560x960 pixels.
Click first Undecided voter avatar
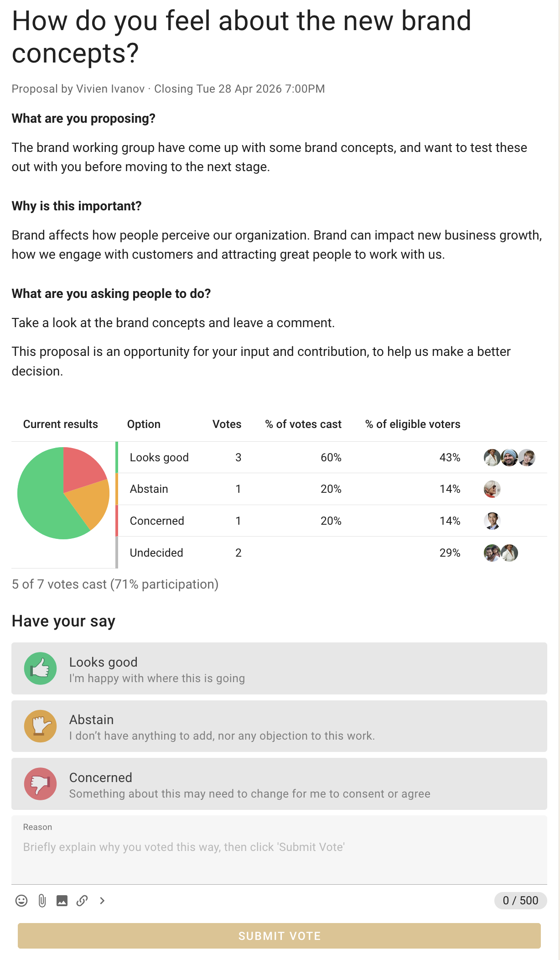(492, 553)
